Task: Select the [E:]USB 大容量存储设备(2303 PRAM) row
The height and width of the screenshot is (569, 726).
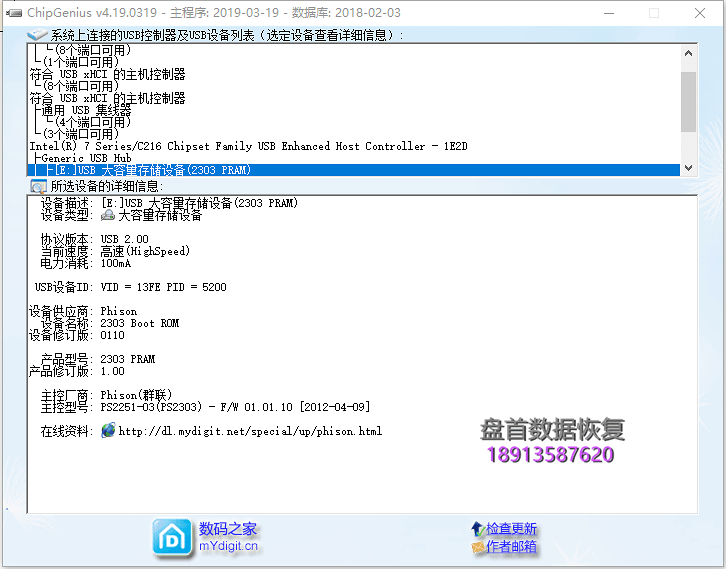Action: pyautogui.click(x=353, y=170)
